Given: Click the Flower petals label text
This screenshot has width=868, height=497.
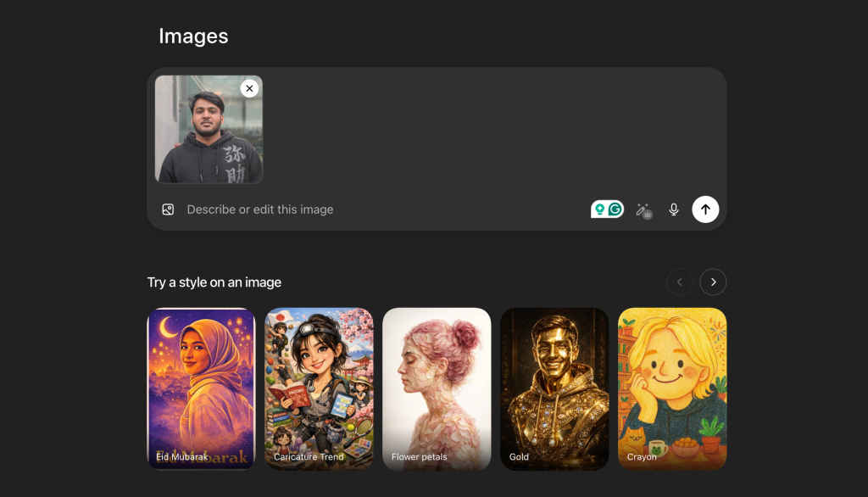Looking at the screenshot, I should coord(419,457).
